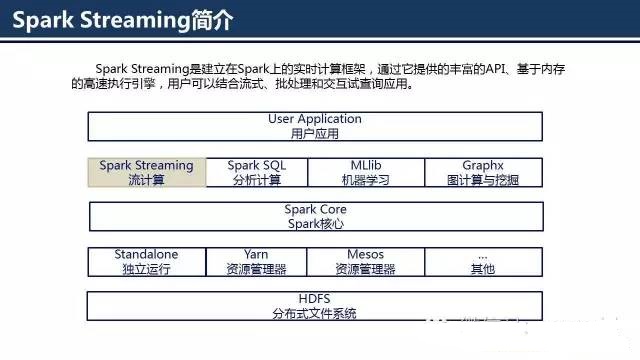
Task: Click the 分布式文件系统 label text
Action: click(x=314, y=313)
